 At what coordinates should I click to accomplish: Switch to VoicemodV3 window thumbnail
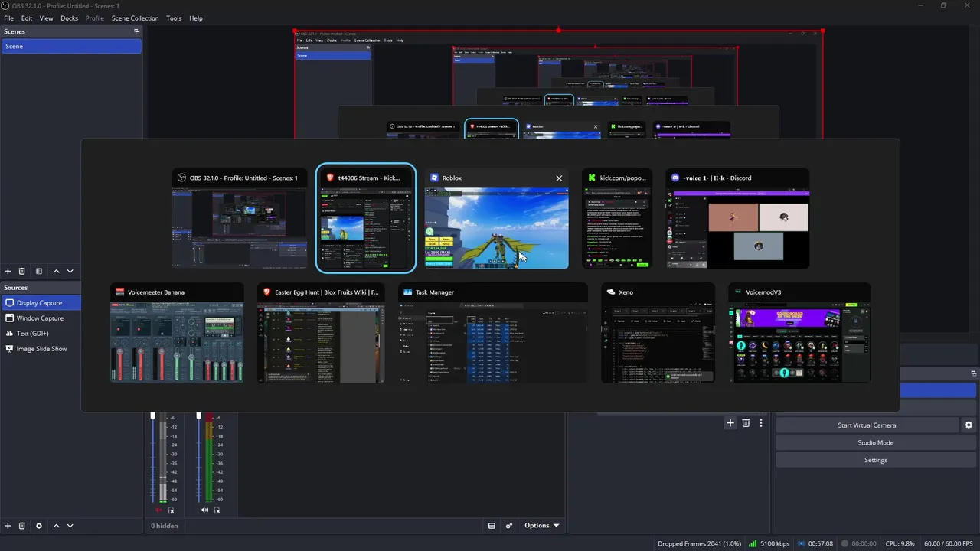(799, 333)
